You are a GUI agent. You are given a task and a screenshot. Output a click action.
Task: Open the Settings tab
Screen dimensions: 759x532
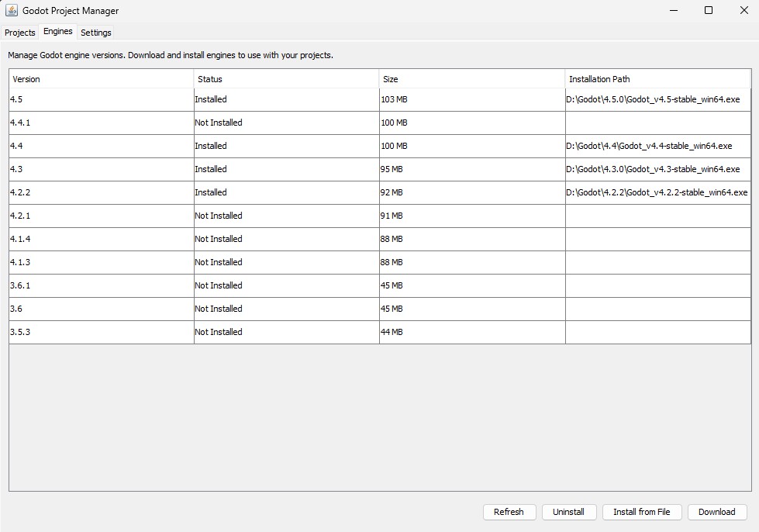pos(96,33)
